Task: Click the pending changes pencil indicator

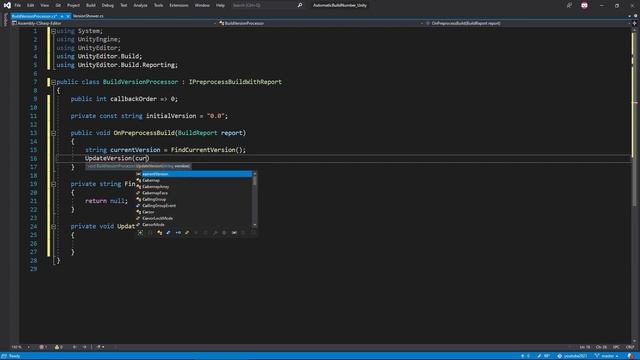Action: (543, 356)
